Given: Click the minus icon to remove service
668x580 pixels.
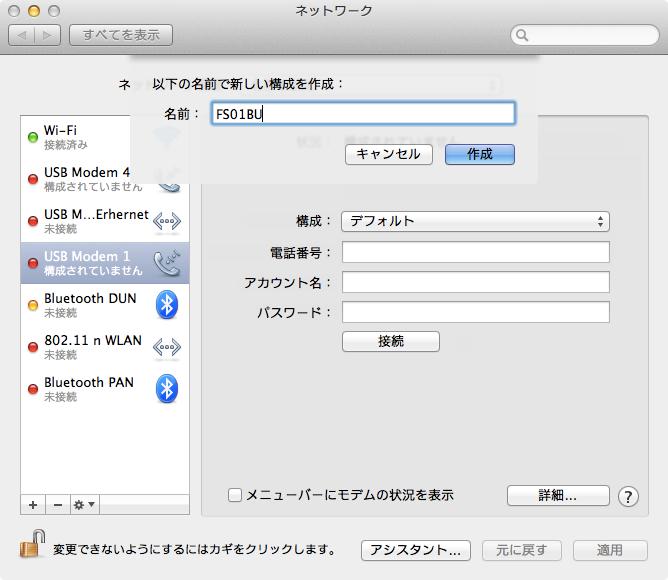Looking at the screenshot, I should click(58, 505).
